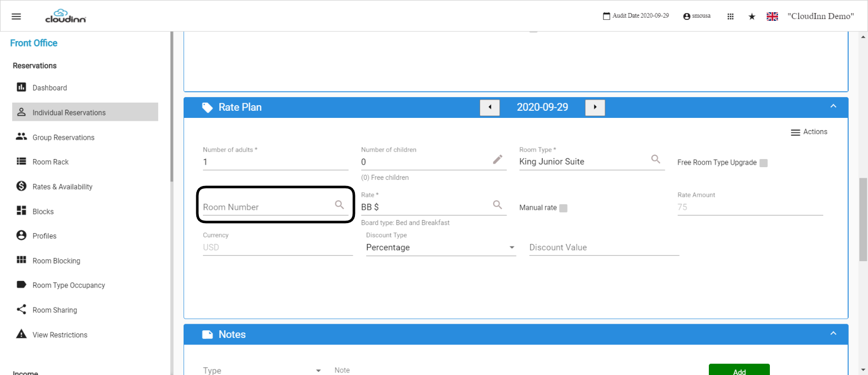Open the apps grid launcher

pyautogui.click(x=731, y=16)
